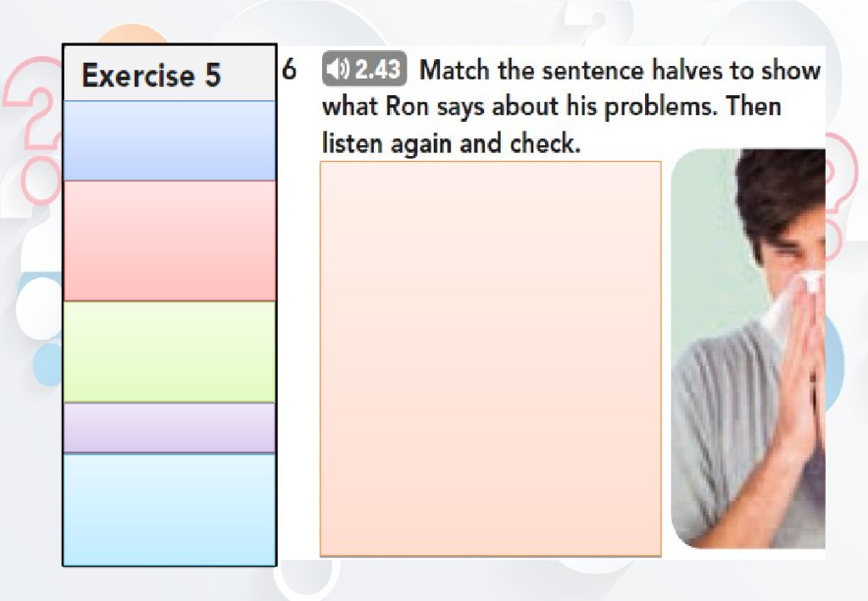Reveal the purple answer strip in the left panel
This screenshot has height=601, width=868.
pyautogui.click(x=170, y=428)
